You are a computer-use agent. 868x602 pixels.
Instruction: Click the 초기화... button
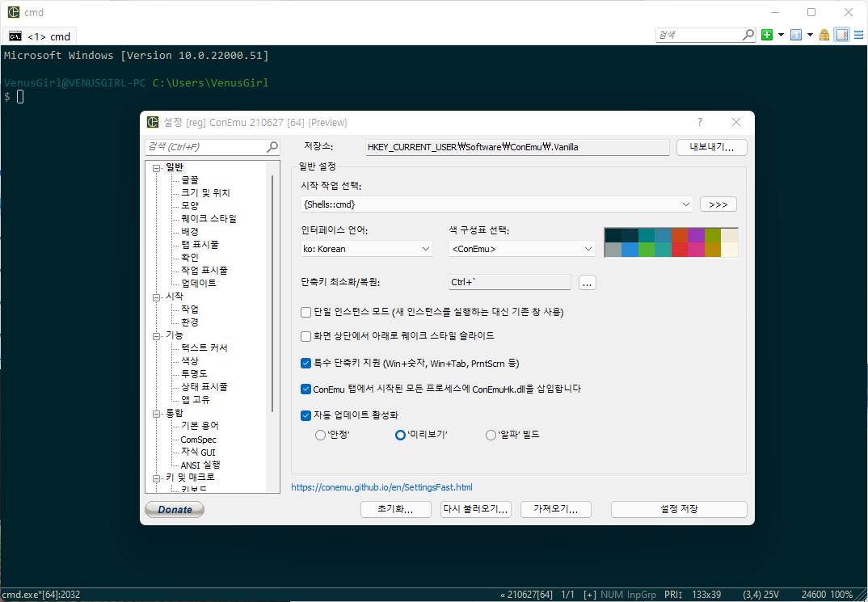point(396,509)
